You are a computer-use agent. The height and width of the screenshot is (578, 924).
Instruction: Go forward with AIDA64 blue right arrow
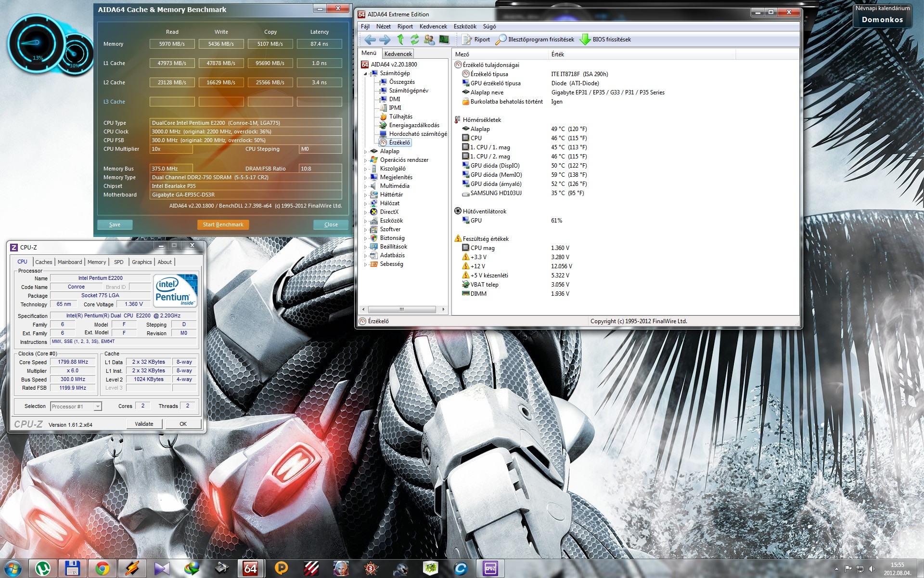pyautogui.click(x=385, y=39)
